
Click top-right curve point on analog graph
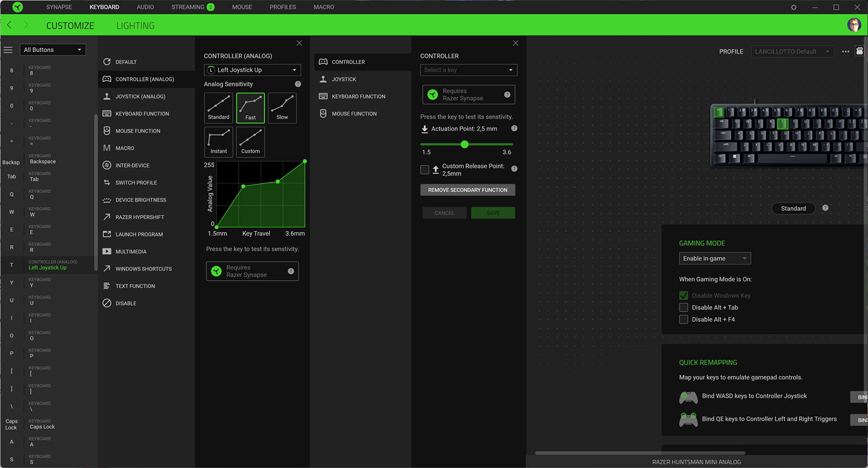(305, 161)
